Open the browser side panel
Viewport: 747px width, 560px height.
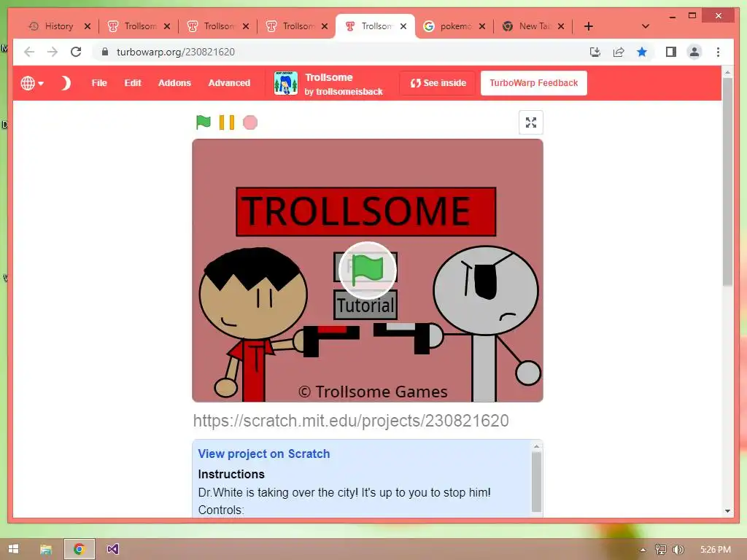click(671, 52)
